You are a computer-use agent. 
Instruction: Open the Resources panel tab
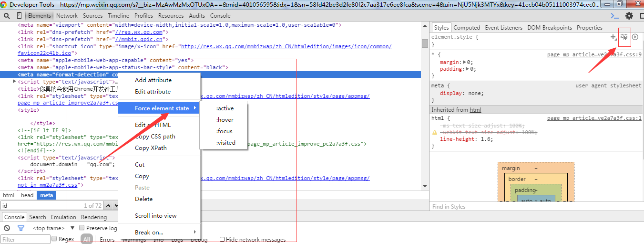click(x=171, y=16)
